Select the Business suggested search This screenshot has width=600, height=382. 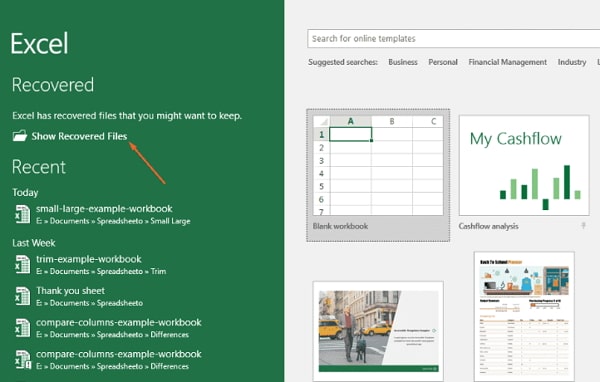403,62
